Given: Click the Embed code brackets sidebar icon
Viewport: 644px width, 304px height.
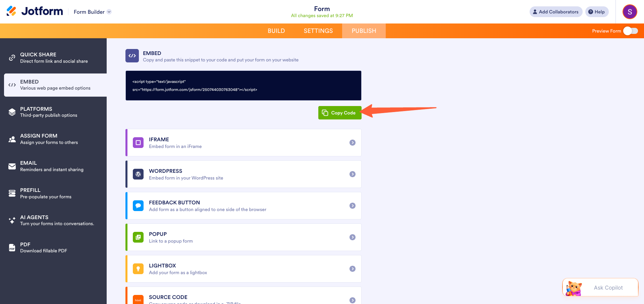Looking at the screenshot, I should pos(12,85).
